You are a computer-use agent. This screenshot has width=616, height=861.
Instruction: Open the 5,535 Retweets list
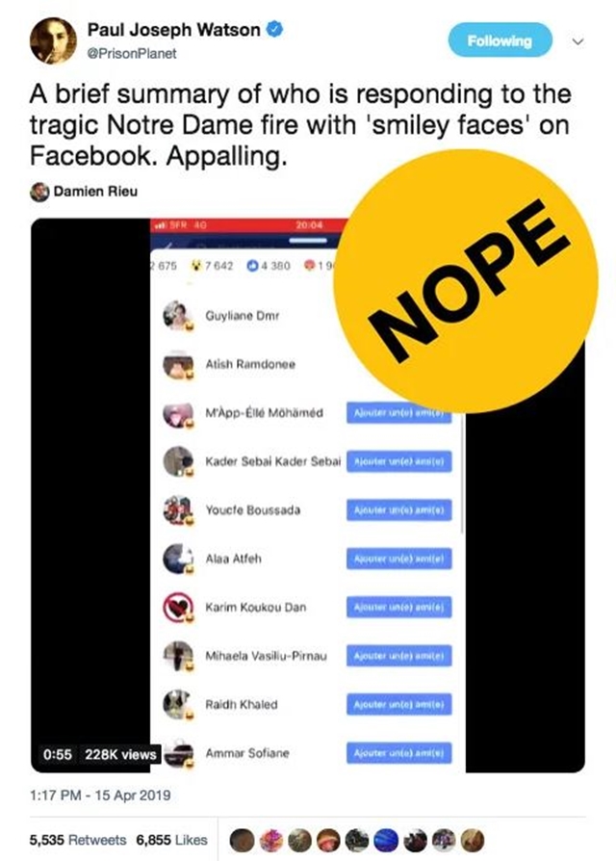pyautogui.click(x=77, y=840)
